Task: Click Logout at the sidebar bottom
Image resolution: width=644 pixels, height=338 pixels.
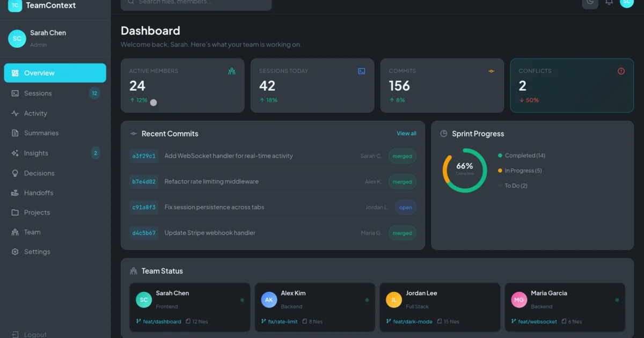Action: click(x=35, y=334)
